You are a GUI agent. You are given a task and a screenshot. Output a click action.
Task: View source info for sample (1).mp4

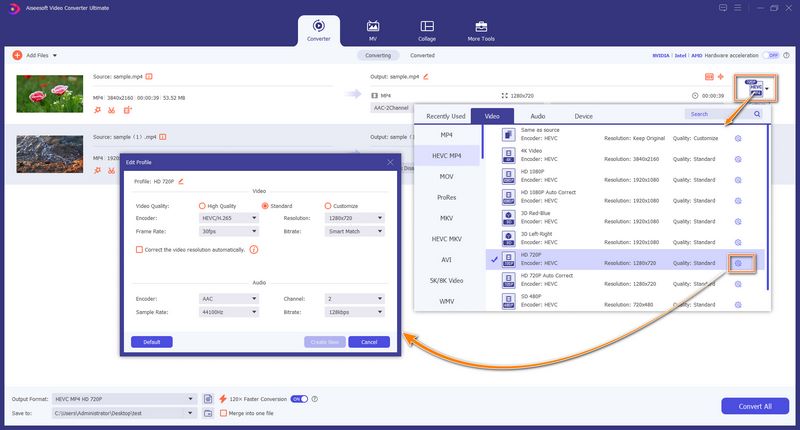click(x=163, y=137)
